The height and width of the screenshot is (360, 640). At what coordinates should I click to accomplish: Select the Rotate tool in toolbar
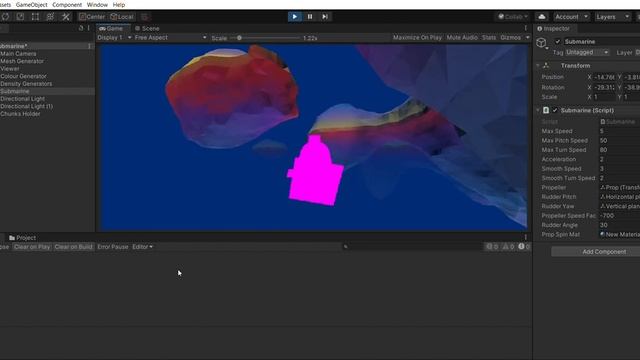5,17
